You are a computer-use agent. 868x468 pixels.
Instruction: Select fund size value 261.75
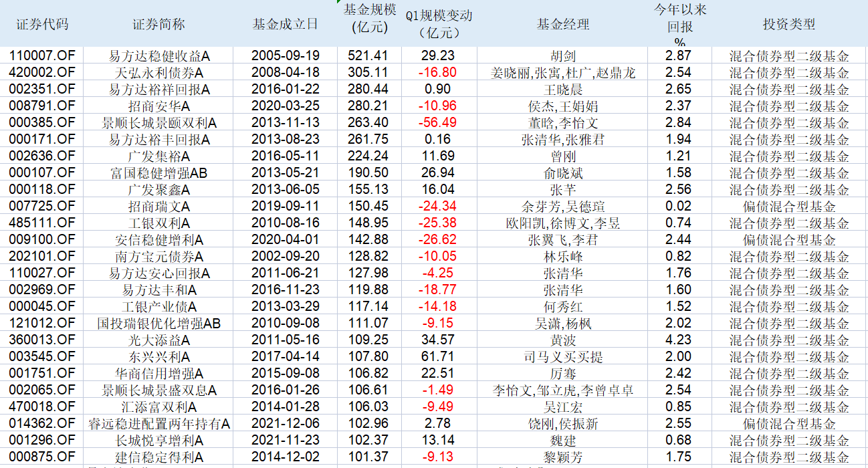pos(368,139)
